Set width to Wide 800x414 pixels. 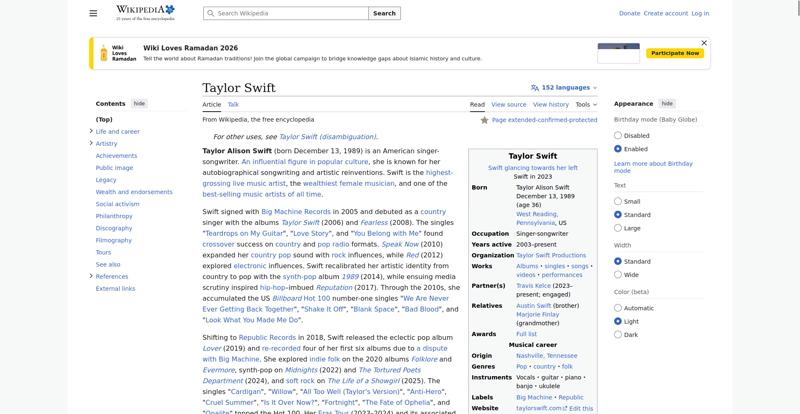618,274
